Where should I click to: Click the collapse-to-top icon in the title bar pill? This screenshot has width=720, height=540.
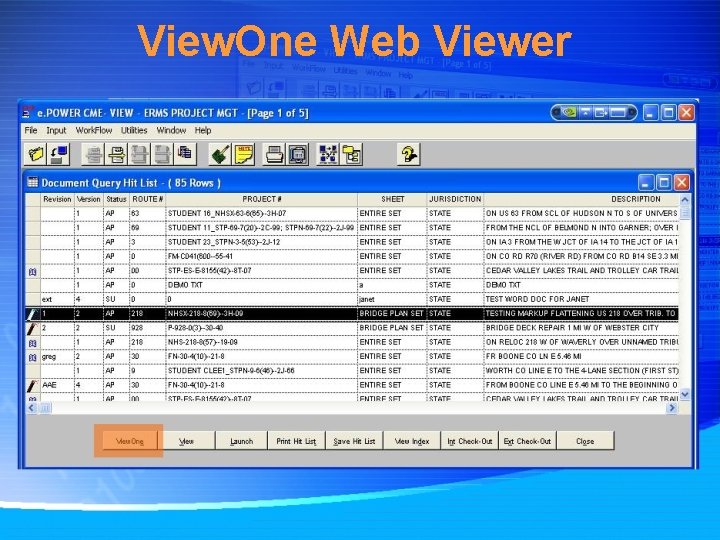[585, 112]
